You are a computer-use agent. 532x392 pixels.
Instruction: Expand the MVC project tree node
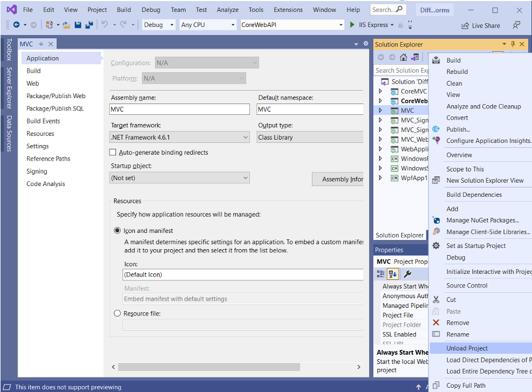click(x=380, y=111)
